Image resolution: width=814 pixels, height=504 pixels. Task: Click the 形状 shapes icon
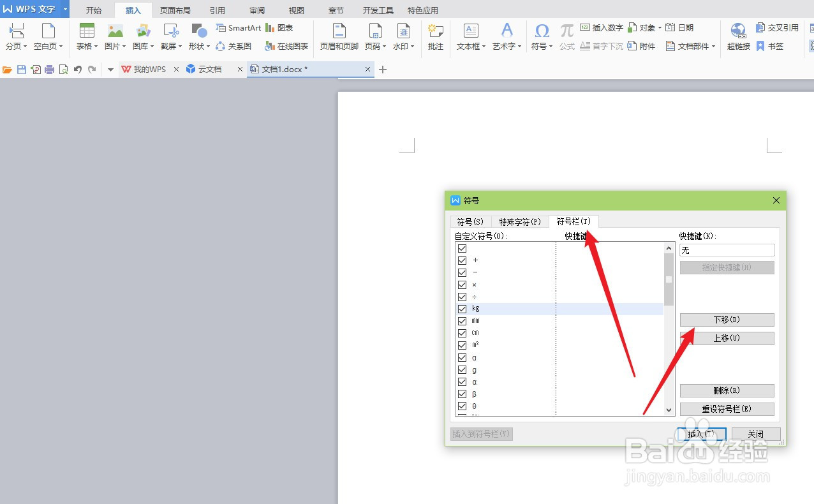pyautogui.click(x=198, y=31)
